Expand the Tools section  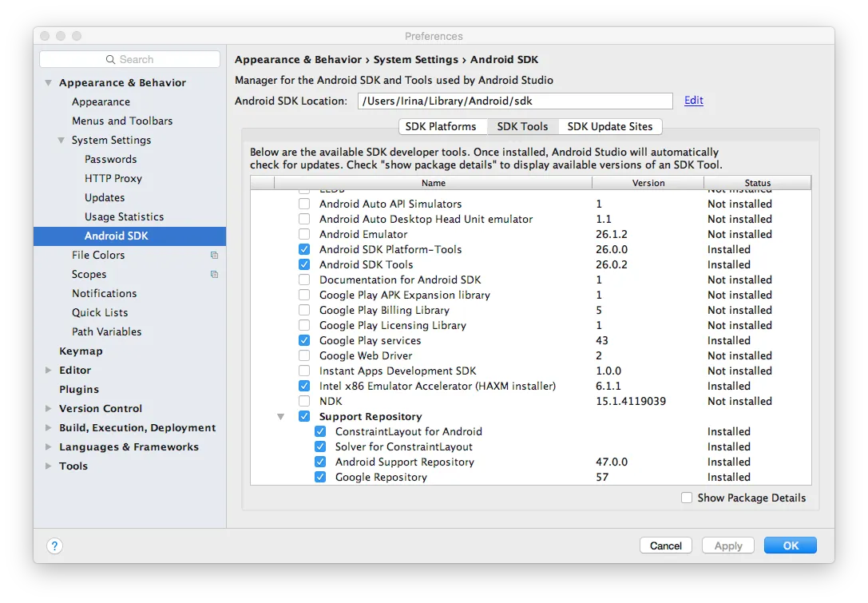(49, 466)
